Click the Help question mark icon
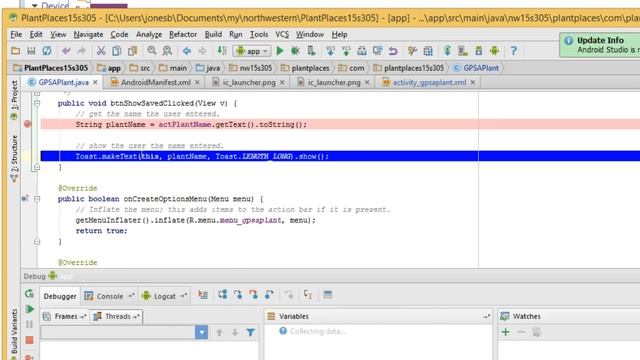 point(514,51)
